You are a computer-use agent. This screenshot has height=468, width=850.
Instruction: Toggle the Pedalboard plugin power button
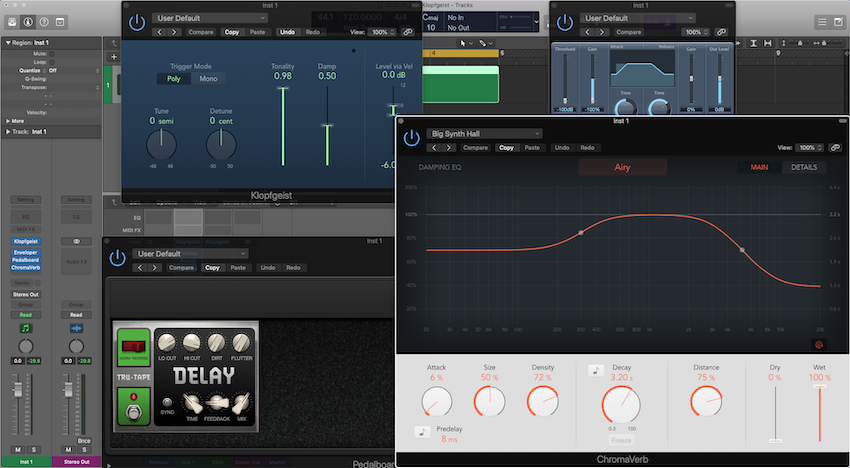[x=117, y=259]
